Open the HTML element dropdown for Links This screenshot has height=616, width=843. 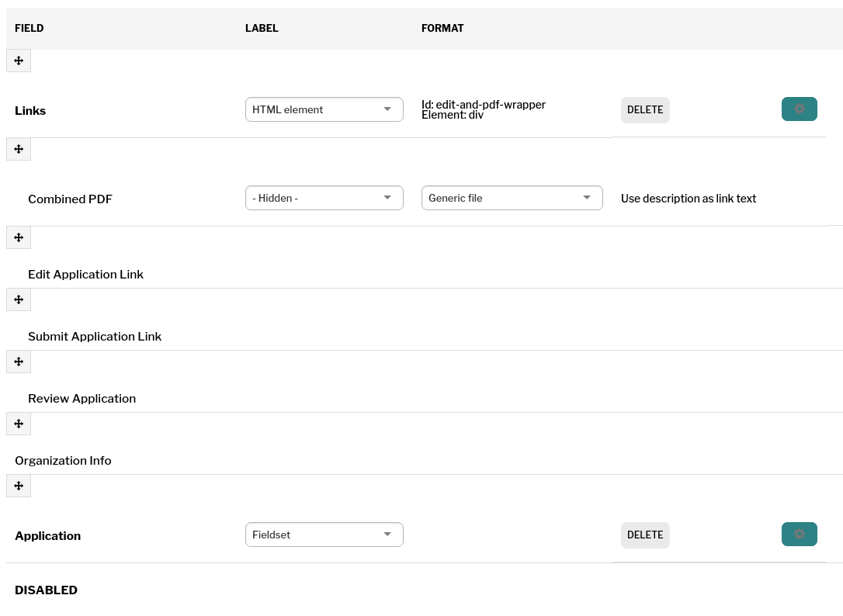tap(324, 109)
